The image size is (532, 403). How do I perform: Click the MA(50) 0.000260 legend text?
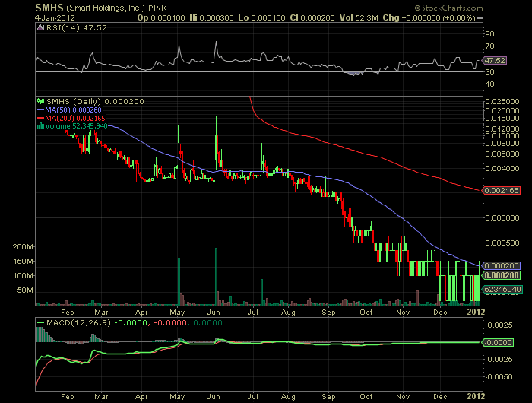click(73, 110)
